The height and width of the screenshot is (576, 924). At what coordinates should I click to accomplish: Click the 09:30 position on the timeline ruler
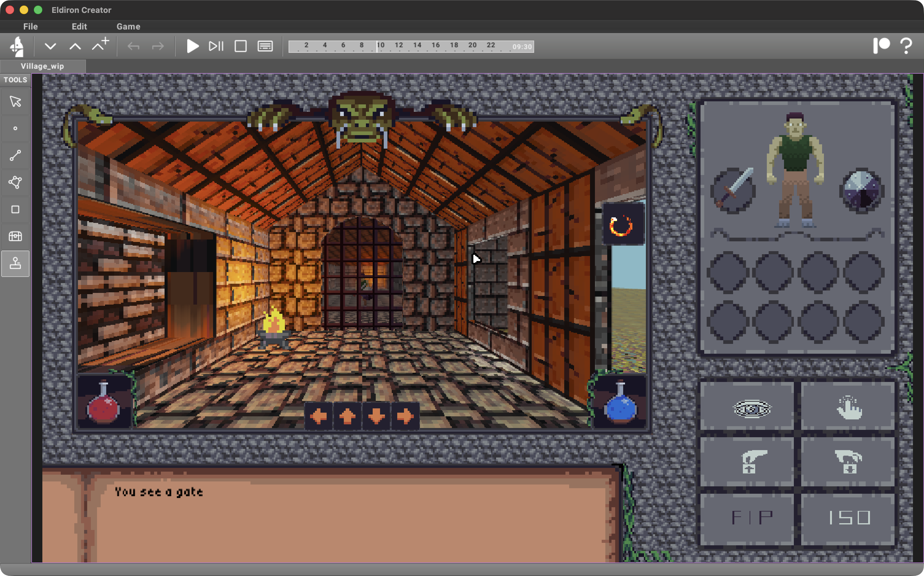pyautogui.click(x=522, y=46)
